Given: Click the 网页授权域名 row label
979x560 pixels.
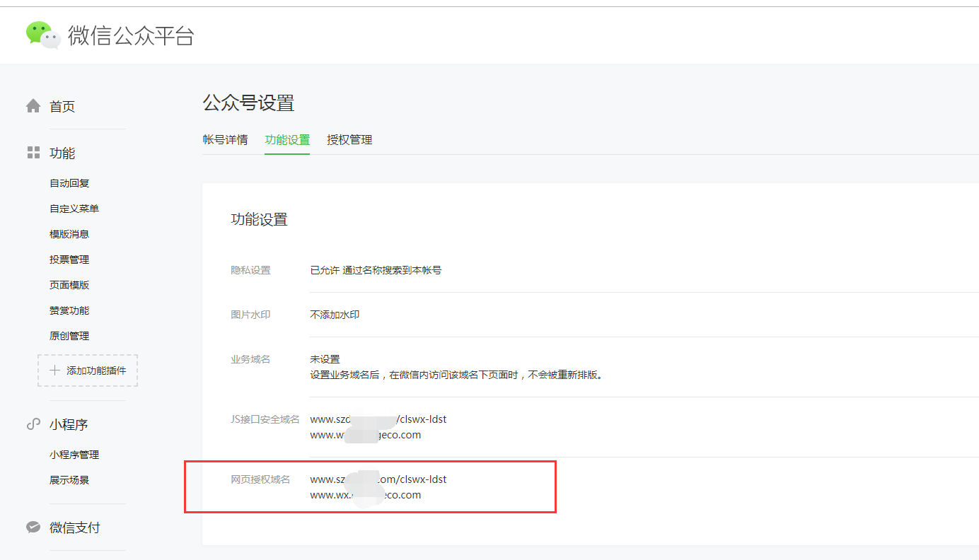Looking at the screenshot, I should pyautogui.click(x=260, y=479).
